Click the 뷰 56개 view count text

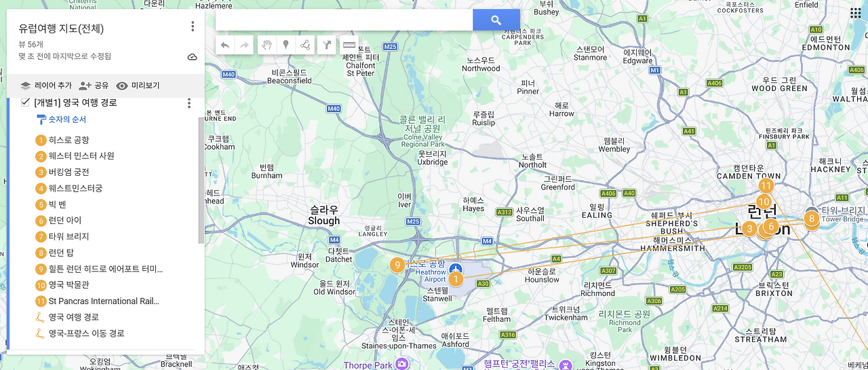point(31,44)
